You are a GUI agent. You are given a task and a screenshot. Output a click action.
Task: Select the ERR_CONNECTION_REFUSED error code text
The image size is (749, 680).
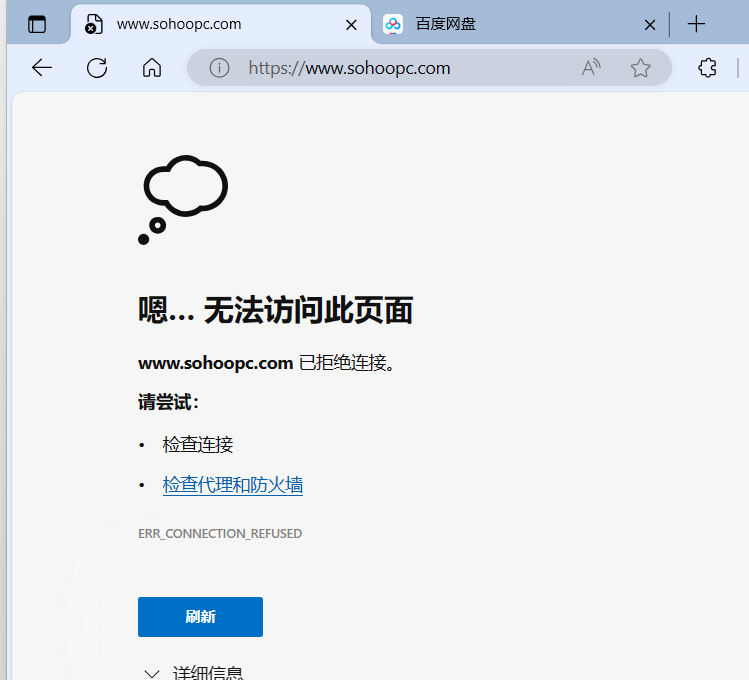point(220,533)
